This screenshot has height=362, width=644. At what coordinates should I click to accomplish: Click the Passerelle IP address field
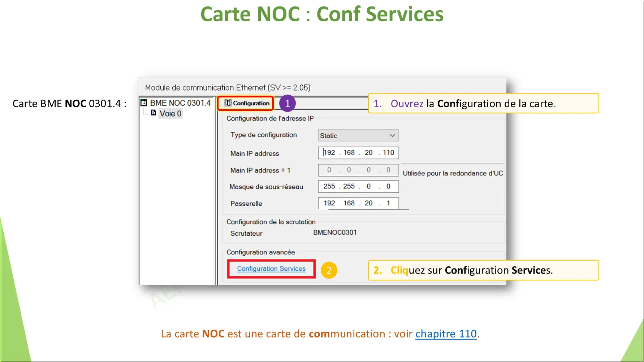[x=358, y=203]
